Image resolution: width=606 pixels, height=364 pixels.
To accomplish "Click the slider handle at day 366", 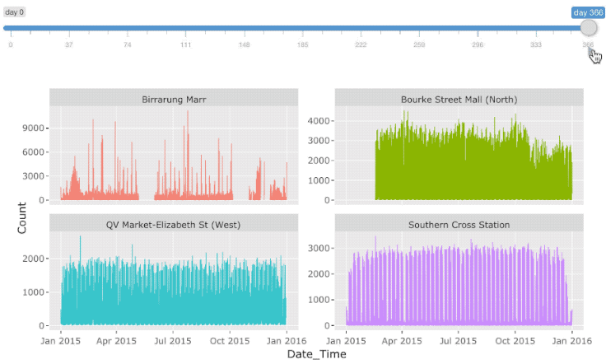I will [588, 28].
